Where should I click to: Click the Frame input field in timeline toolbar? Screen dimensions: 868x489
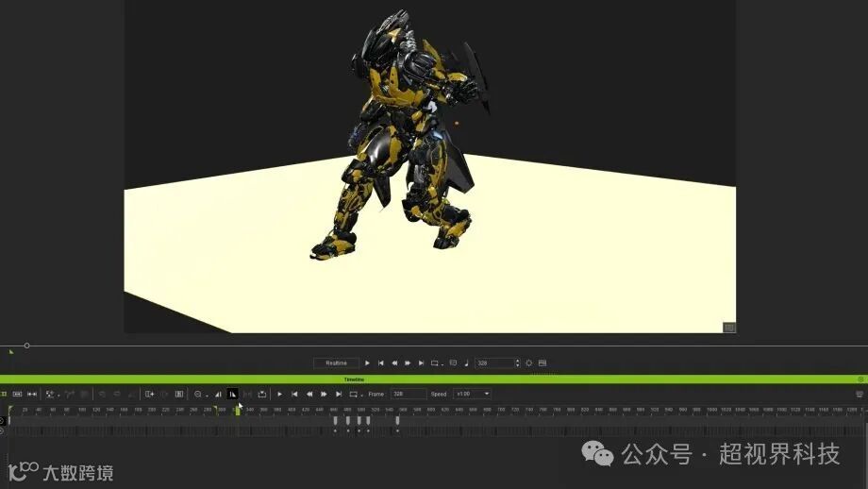point(409,394)
